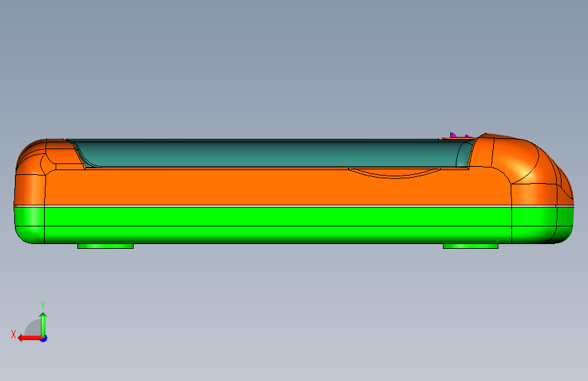Click the magenta part atop the model

453,135
